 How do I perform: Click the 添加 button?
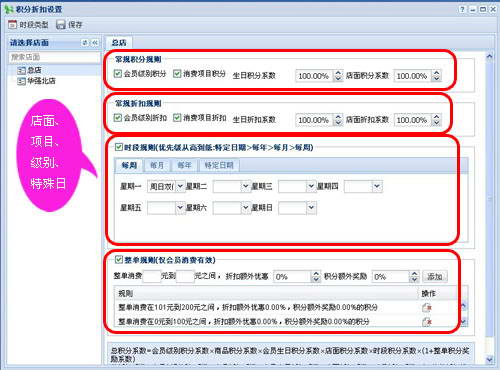pyautogui.click(x=435, y=277)
